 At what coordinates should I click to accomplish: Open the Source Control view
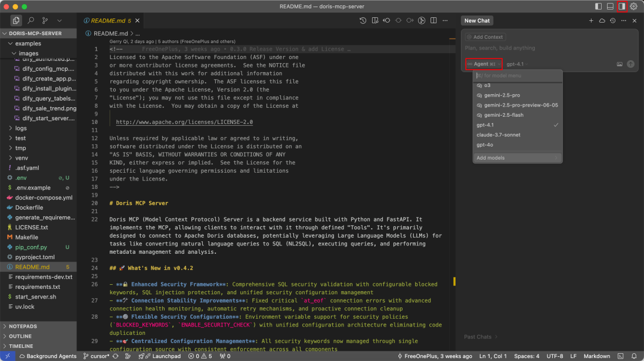tap(45, 20)
